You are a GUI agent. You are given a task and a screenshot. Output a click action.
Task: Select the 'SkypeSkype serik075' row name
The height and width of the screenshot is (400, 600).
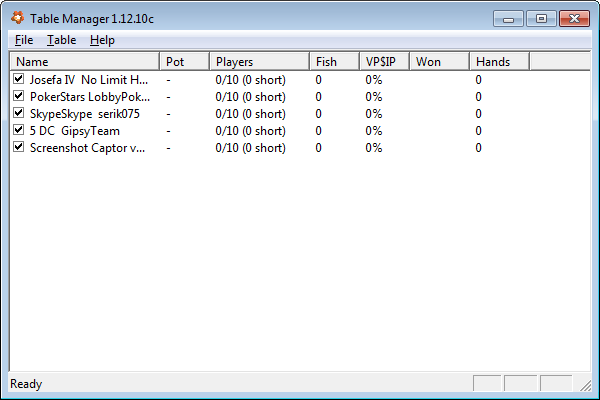85,114
